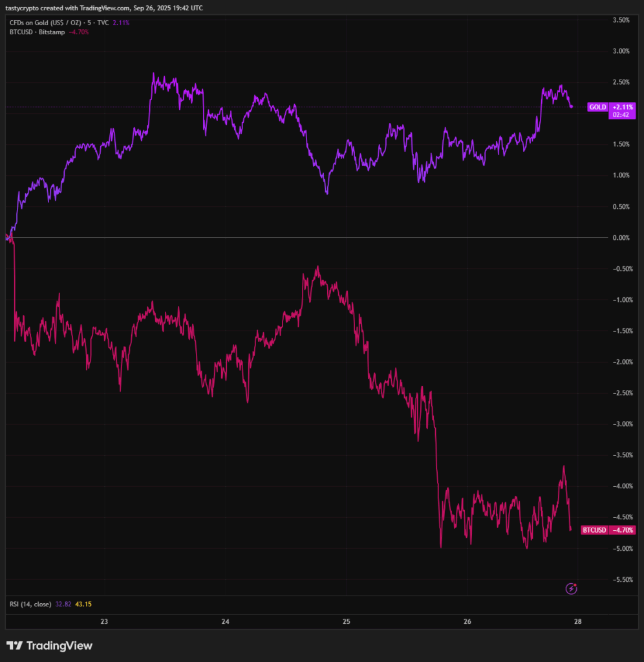Click the -4.70% BTCUSD value tag

(623, 530)
